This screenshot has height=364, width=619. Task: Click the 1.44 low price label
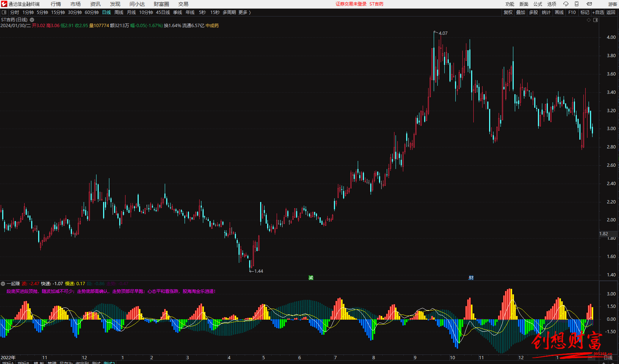(259, 271)
